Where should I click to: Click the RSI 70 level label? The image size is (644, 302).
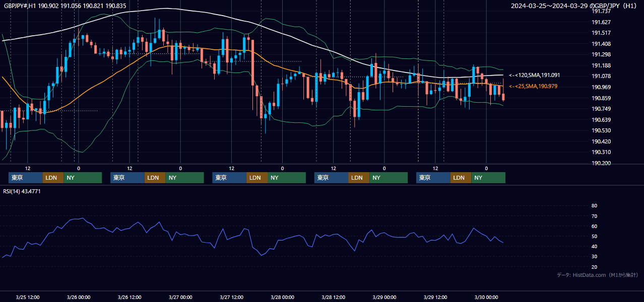tap(594, 216)
